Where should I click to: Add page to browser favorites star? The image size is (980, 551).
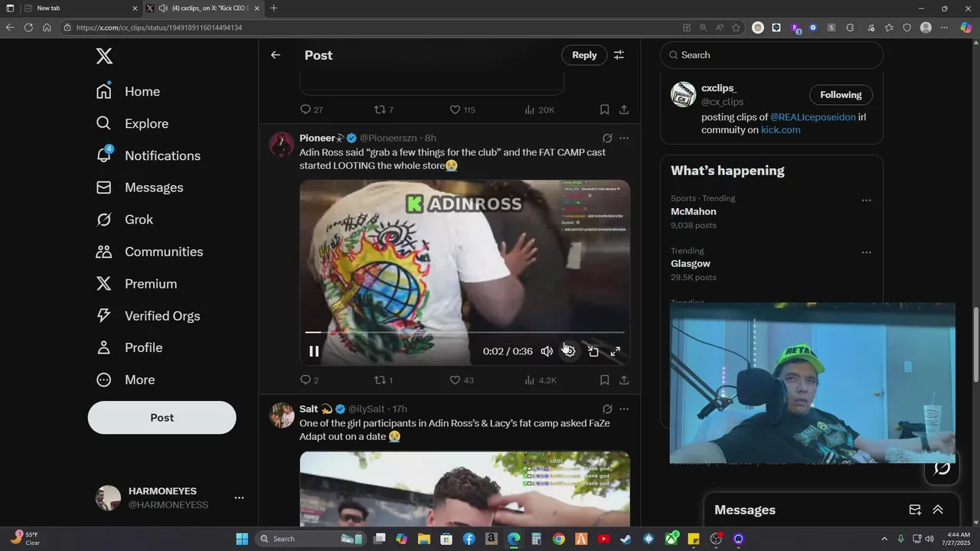click(x=736, y=28)
